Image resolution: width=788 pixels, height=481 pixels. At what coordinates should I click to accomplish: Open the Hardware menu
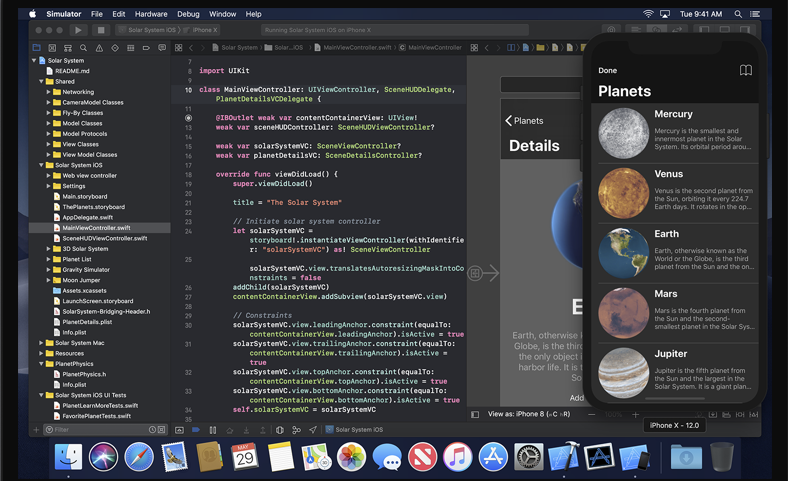[151, 14]
